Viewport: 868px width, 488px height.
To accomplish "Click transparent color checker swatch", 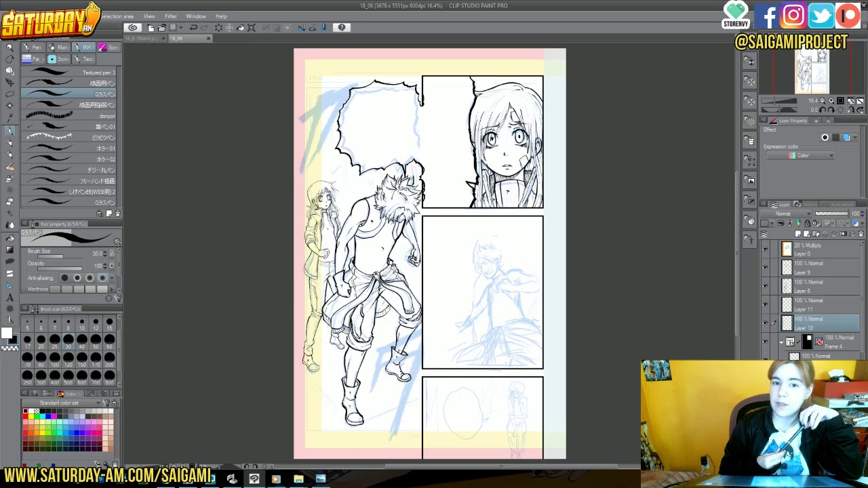I will [9, 348].
